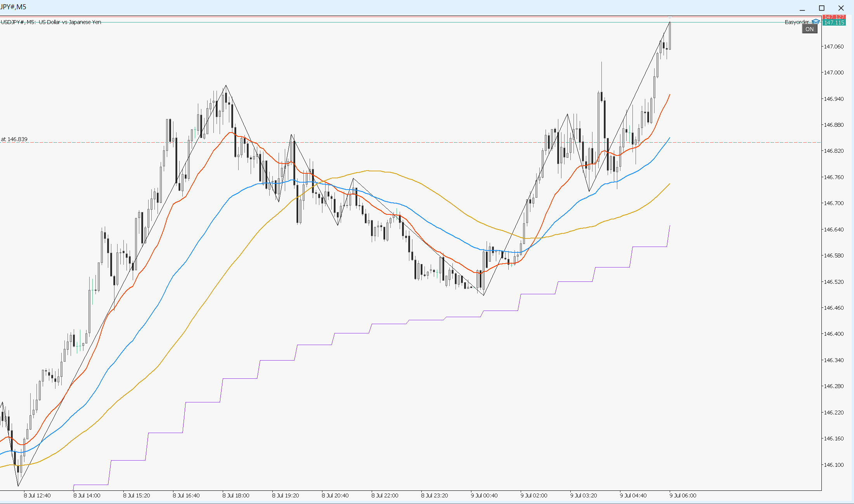The width and height of the screenshot is (854, 504).
Task: Minimize the USDJPY chart window
Action: (x=802, y=8)
